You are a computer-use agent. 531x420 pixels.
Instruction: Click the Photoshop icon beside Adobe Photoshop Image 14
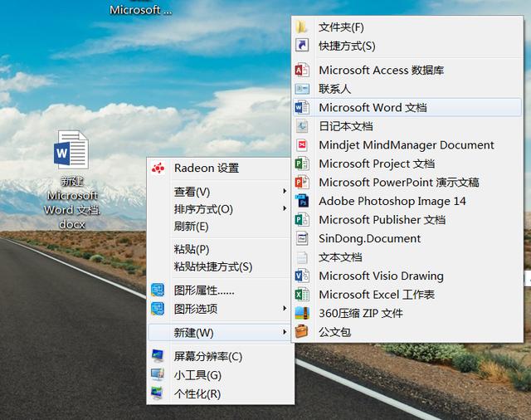(302, 201)
